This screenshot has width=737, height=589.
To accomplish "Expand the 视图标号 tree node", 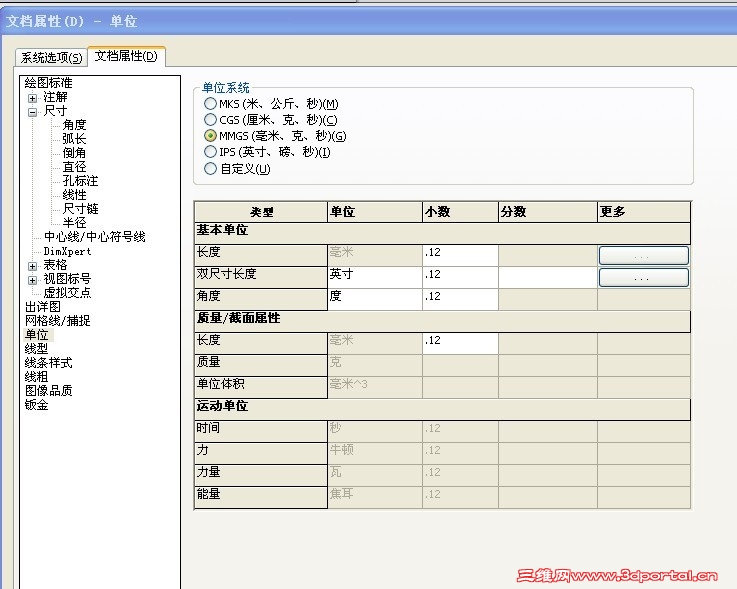I will click(x=32, y=280).
